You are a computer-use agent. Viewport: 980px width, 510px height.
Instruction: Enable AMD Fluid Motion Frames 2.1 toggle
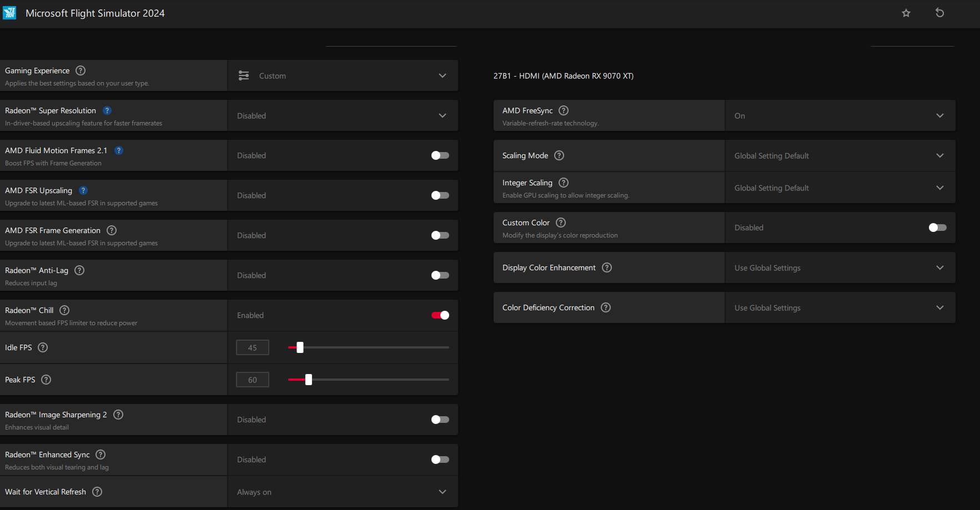point(440,155)
